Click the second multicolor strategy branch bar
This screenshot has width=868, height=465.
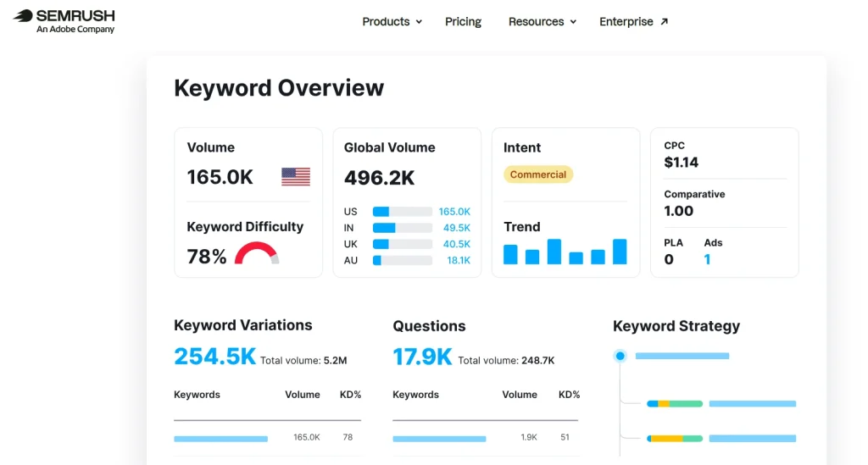[x=675, y=439]
